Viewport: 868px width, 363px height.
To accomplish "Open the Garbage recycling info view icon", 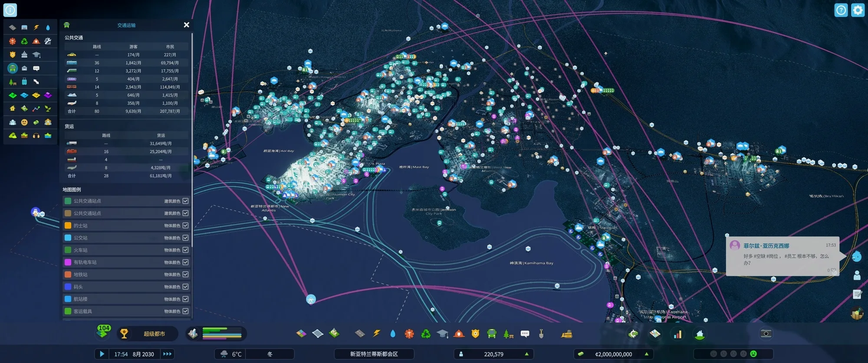I will [24, 41].
